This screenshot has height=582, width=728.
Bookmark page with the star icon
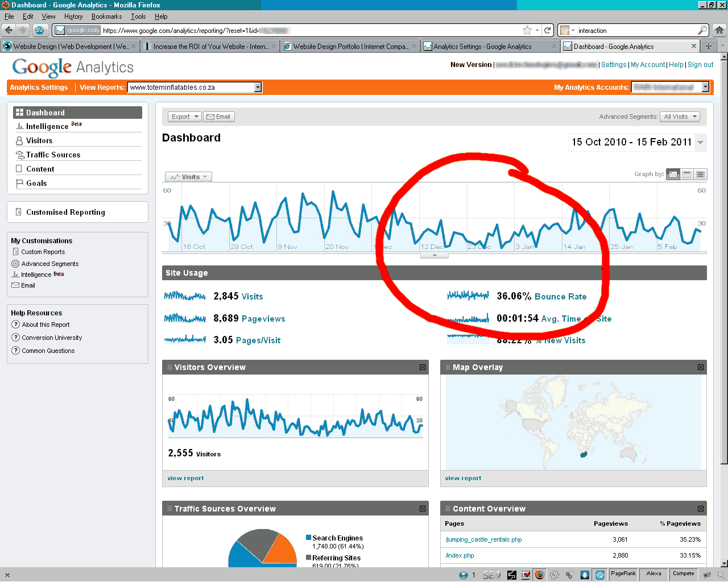click(527, 30)
